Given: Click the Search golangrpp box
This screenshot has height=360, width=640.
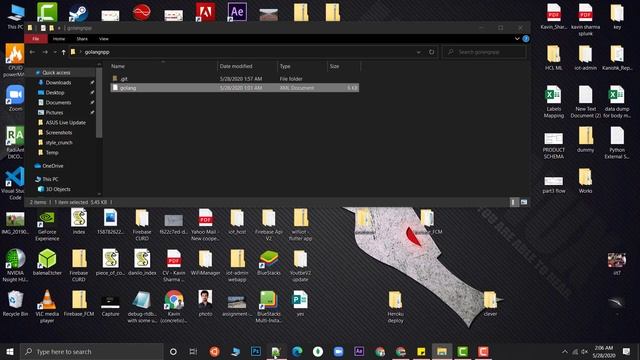Looking at the screenshot, I should (x=484, y=52).
